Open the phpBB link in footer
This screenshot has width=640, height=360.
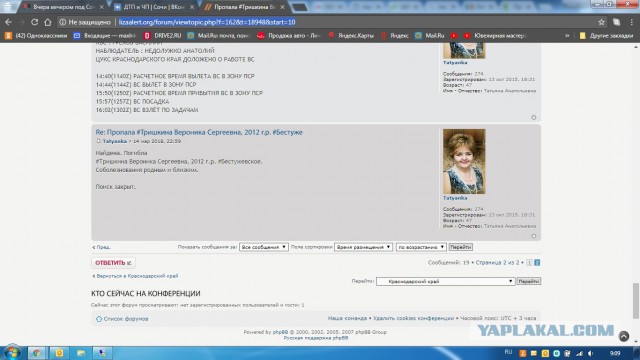click(x=280, y=332)
